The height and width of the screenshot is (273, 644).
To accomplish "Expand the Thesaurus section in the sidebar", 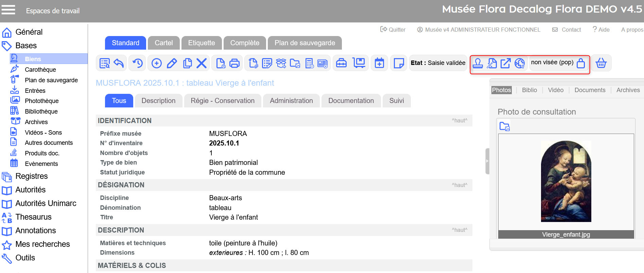I will pos(33,217).
